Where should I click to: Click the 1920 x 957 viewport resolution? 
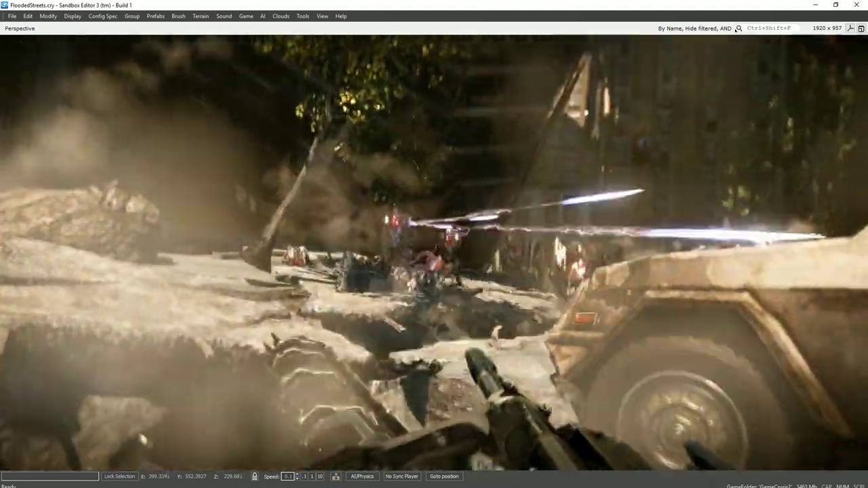pos(827,28)
